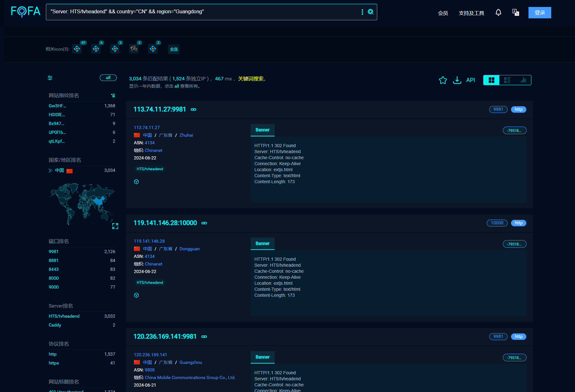
Task: Open link icon next to 113.74.11.27:9981
Action: pos(193,109)
